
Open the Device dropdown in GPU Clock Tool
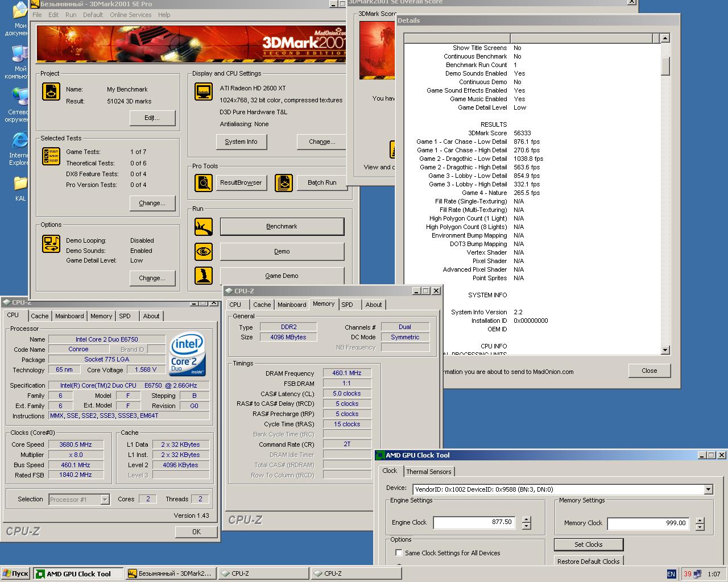(708, 489)
